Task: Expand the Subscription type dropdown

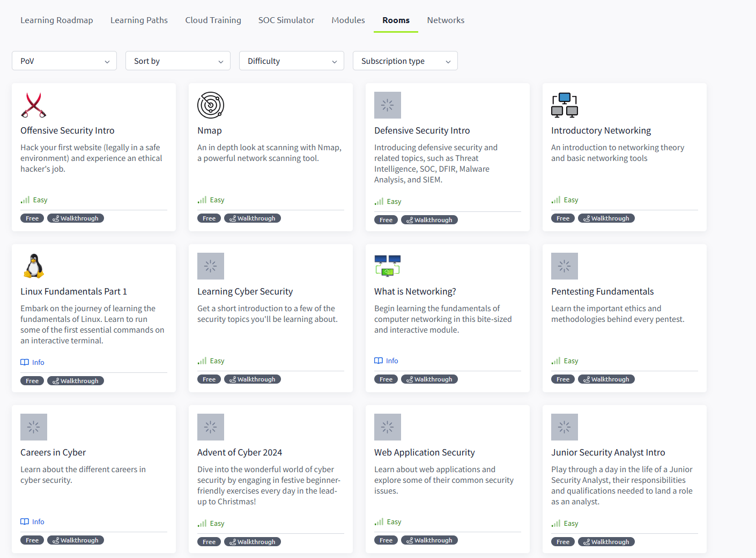Action: pyautogui.click(x=405, y=61)
